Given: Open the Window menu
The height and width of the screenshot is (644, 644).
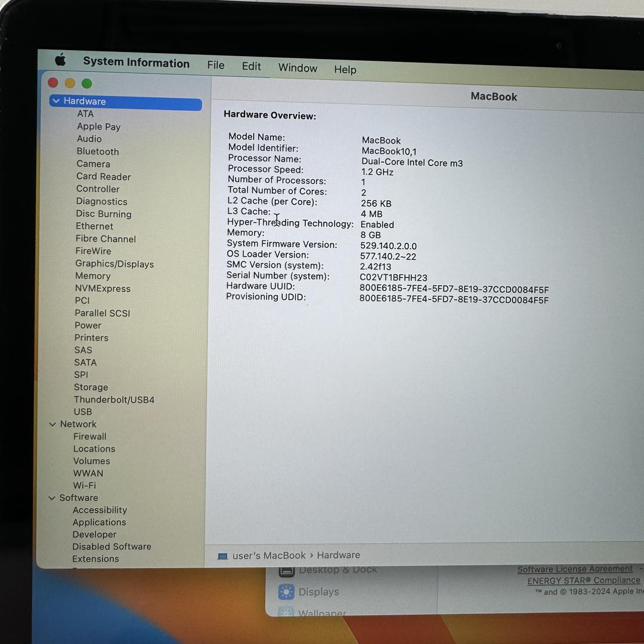Looking at the screenshot, I should [x=298, y=68].
